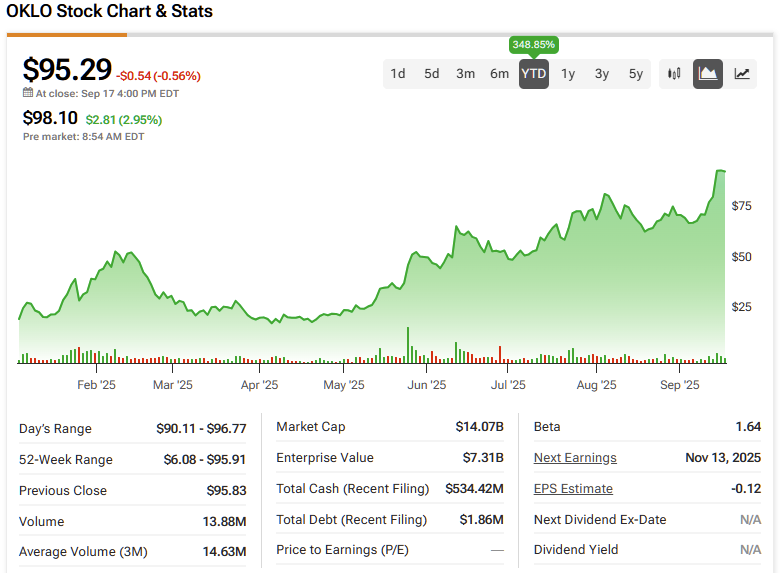Open the EPS Estimate link

coord(573,489)
